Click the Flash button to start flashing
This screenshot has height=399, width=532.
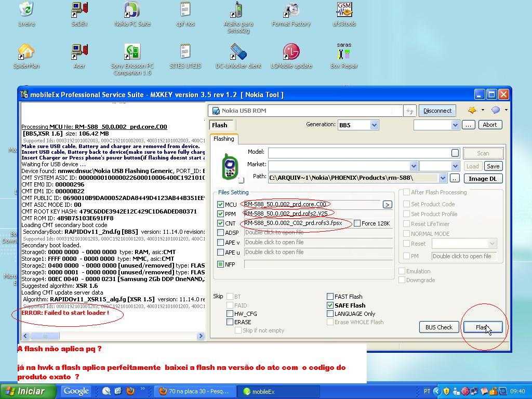[x=483, y=327]
